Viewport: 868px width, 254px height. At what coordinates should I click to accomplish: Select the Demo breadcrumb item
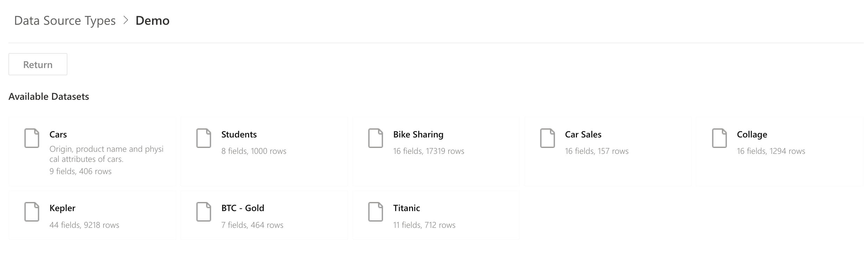click(x=152, y=21)
